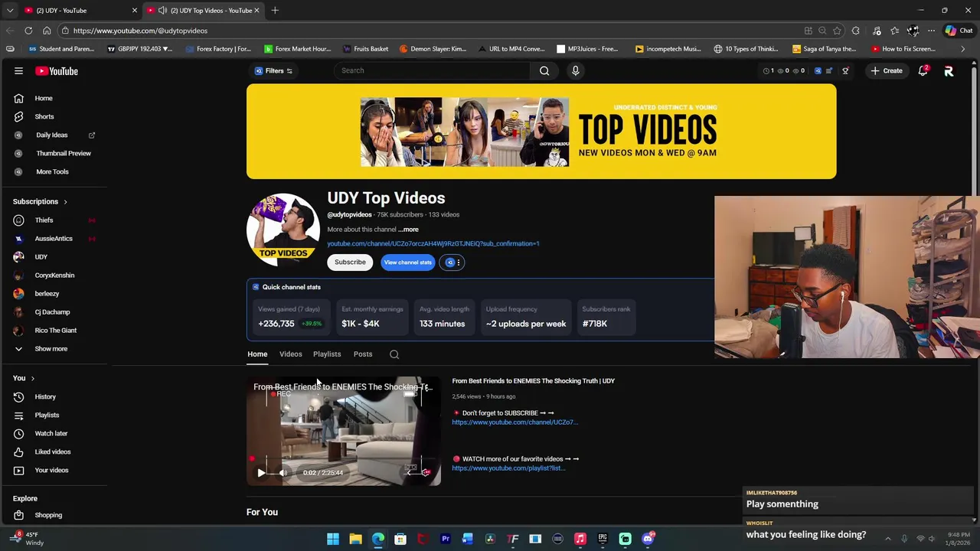The height and width of the screenshot is (551, 980).
Task: Open the notifications bell
Action: tap(923, 70)
